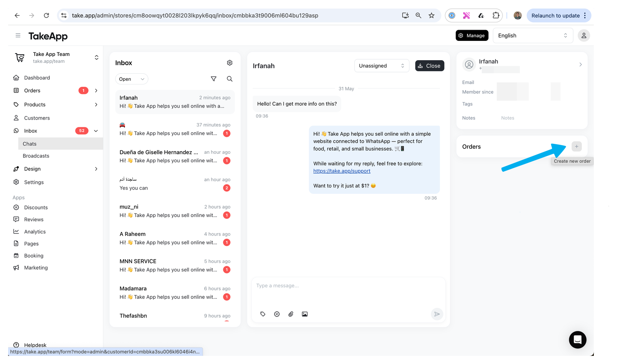
Task: Bookmark this page with the star icon
Action: (432, 15)
